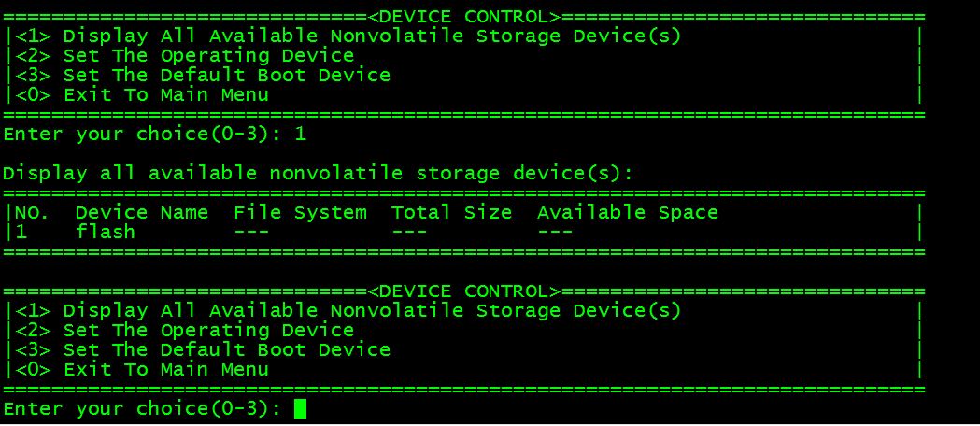
Task: Select top menu option <3> Set The Default Boot Device
Action: point(203,76)
